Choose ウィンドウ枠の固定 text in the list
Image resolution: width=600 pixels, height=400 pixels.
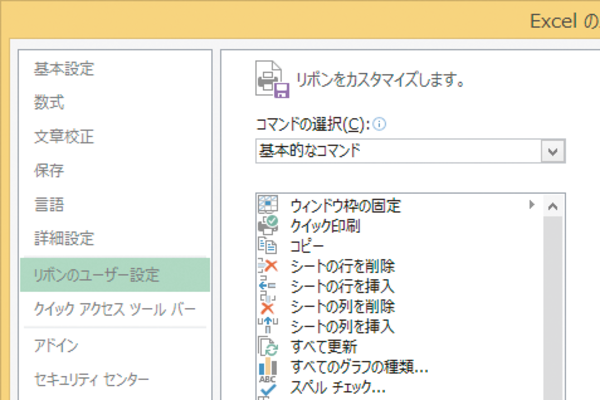346,206
